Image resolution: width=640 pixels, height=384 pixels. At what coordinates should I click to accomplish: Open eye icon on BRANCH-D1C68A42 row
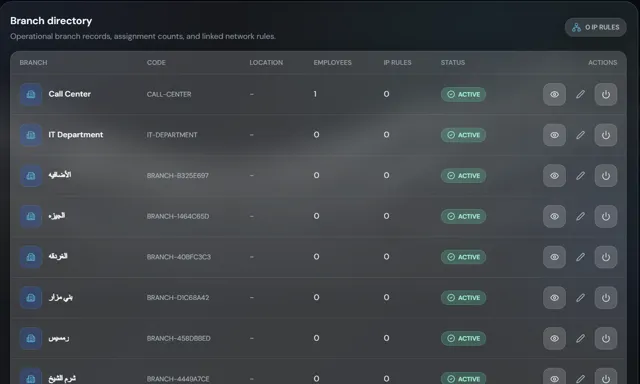pos(554,297)
